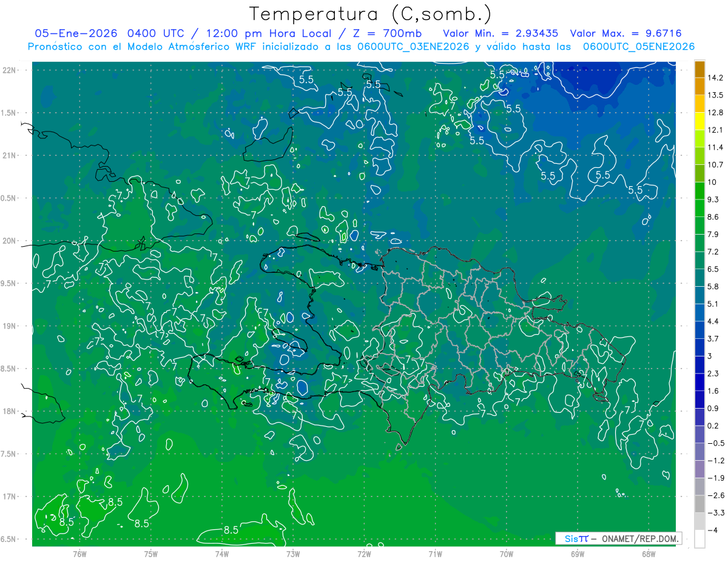
Task: Click the '7.9' color scale value
Action: (x=713, y=234)
